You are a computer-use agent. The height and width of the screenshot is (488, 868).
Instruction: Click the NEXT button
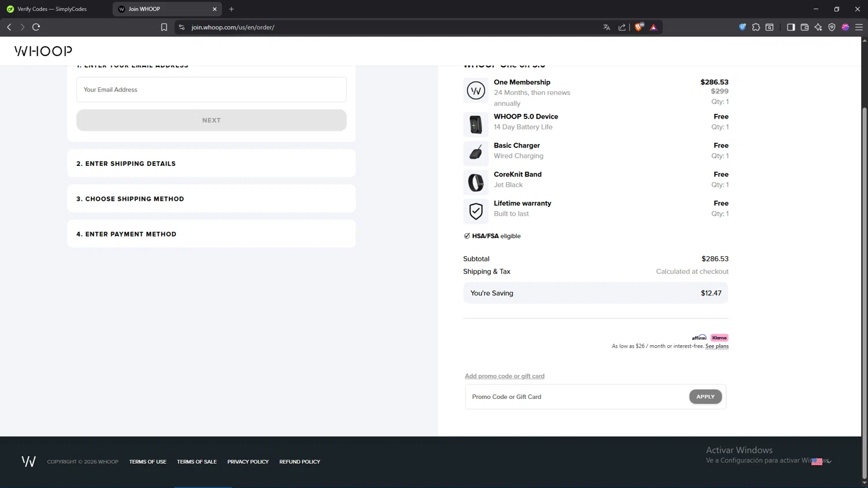211,120
